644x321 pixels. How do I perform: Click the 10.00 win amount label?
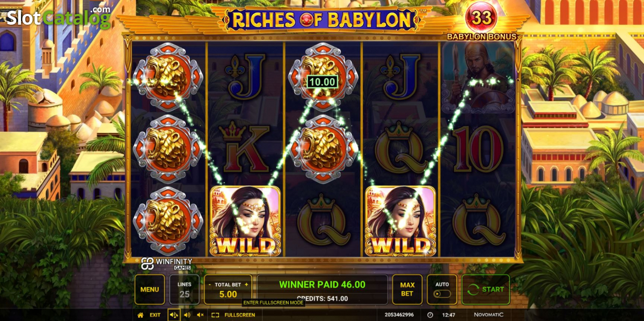pos(322,82)
